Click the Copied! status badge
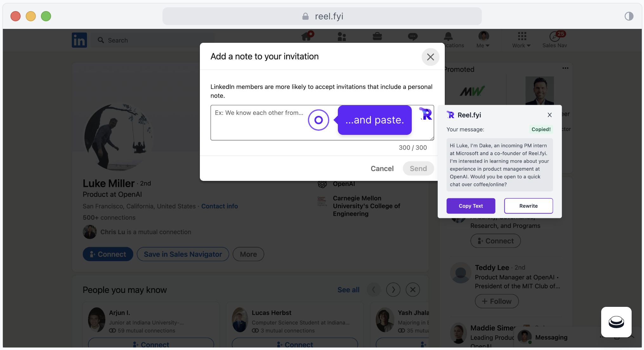 click(x=541, y=129)
